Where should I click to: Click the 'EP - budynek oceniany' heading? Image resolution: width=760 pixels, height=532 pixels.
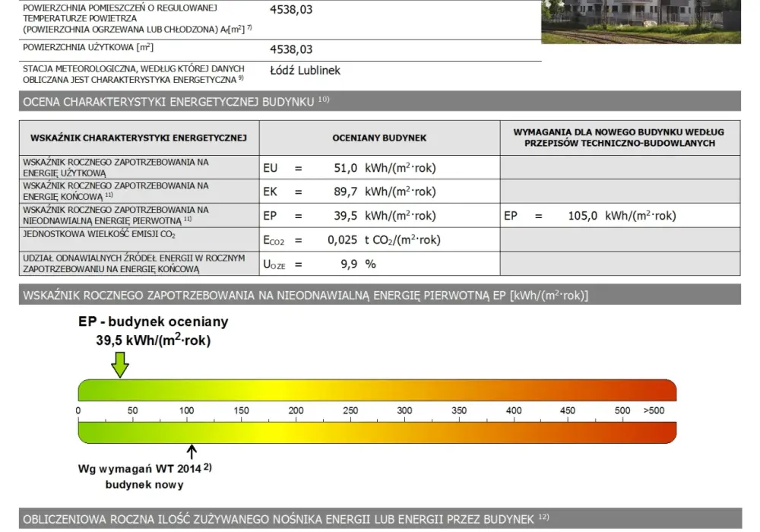tap(154, 321)
